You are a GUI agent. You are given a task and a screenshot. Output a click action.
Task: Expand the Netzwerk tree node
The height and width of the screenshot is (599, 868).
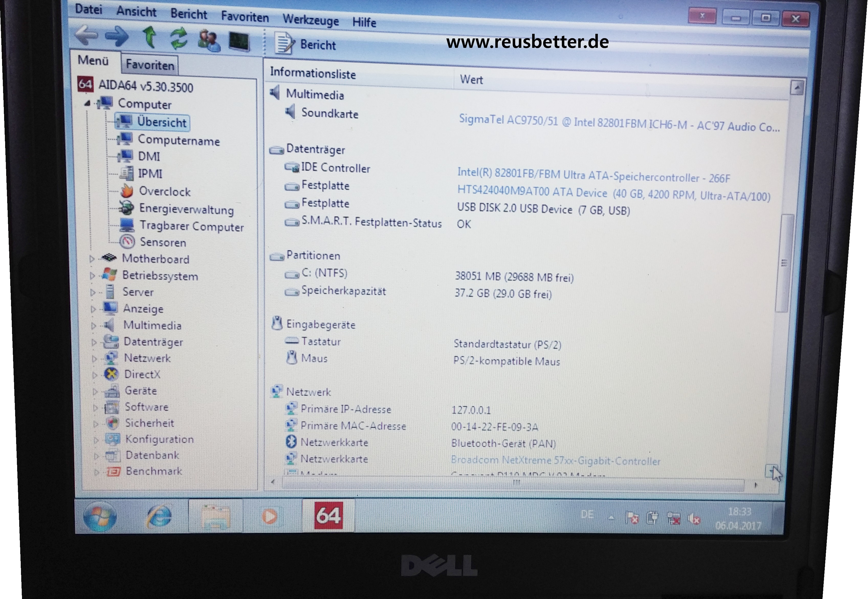[95, 358]
